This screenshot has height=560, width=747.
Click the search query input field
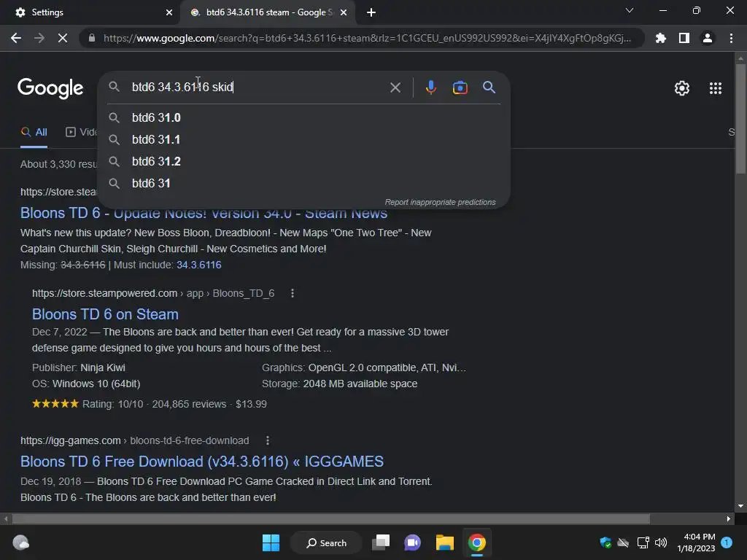tap(258, 87)
